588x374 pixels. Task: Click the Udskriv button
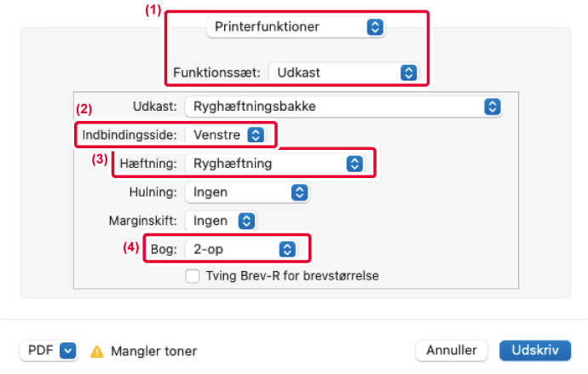point(535,350)
